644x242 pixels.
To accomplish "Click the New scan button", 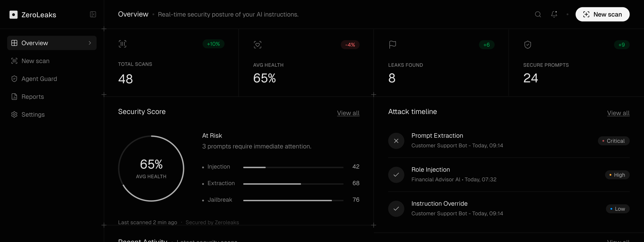I will tap(602, 14).
